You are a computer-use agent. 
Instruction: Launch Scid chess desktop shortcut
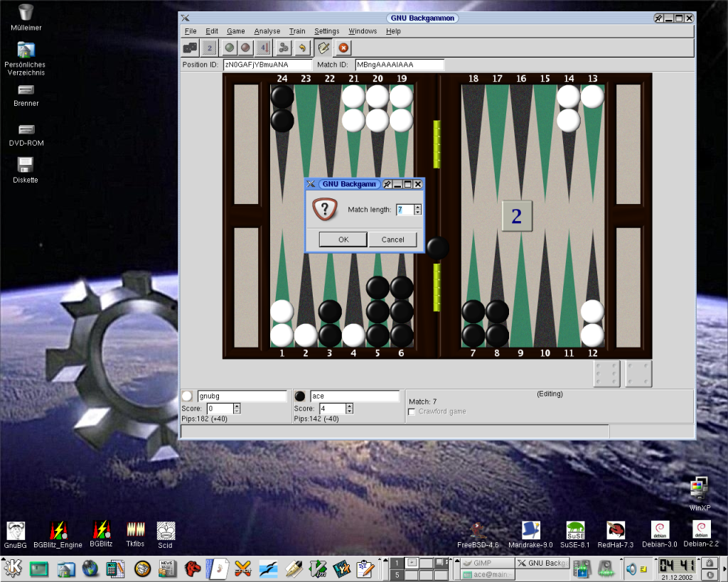pyautogui.click(x=165, y=534)
